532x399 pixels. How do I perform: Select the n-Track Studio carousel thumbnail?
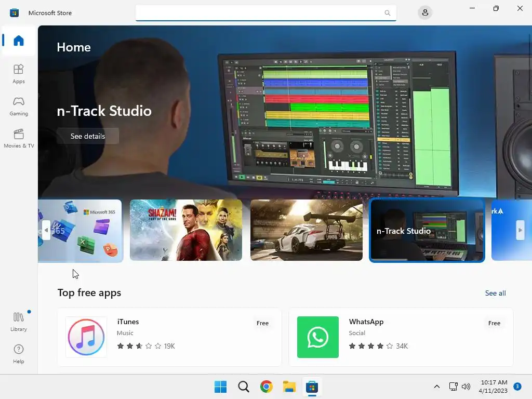427,230
